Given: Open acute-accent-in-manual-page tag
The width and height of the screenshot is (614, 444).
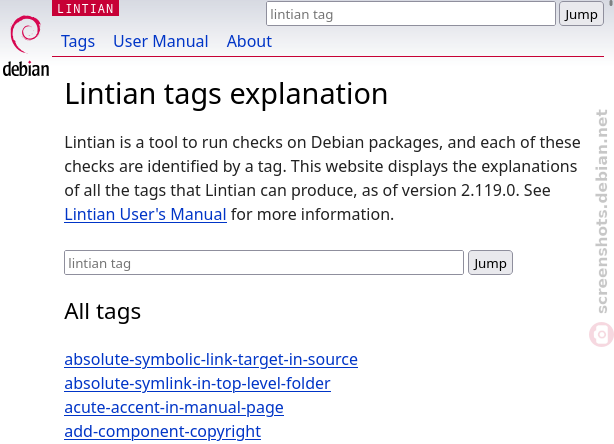Looking at the screenshot, I should pyautogui.click(x=174, y=408).
